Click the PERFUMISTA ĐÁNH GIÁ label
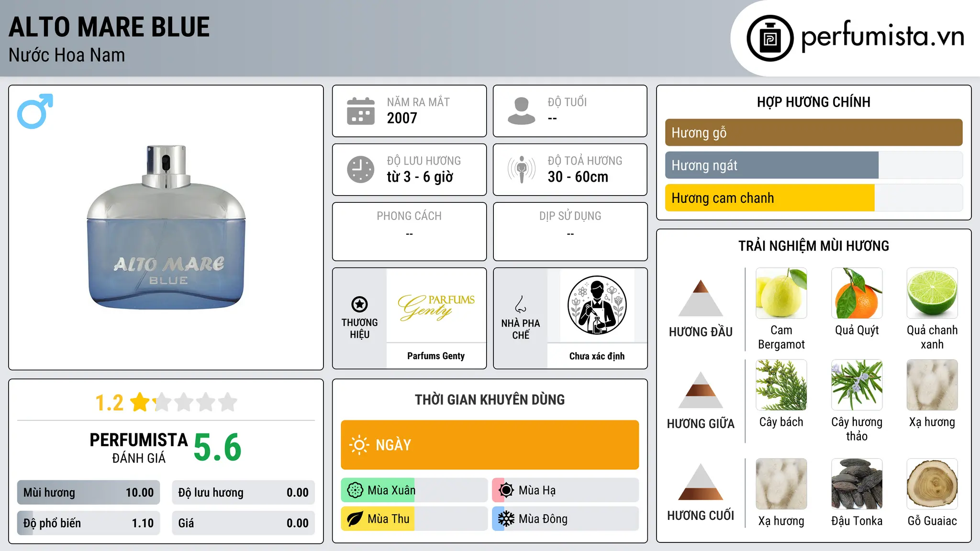 [x=139, y=448]
